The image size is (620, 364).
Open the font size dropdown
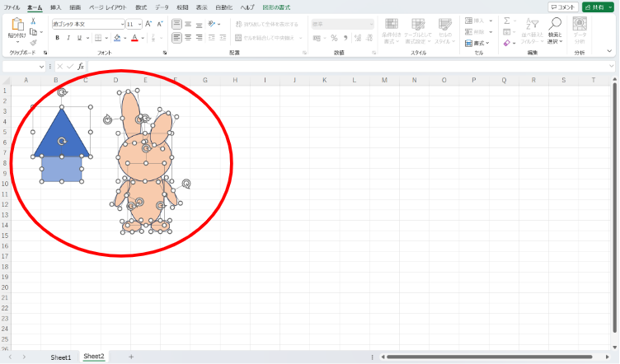(x=139, y=24)
